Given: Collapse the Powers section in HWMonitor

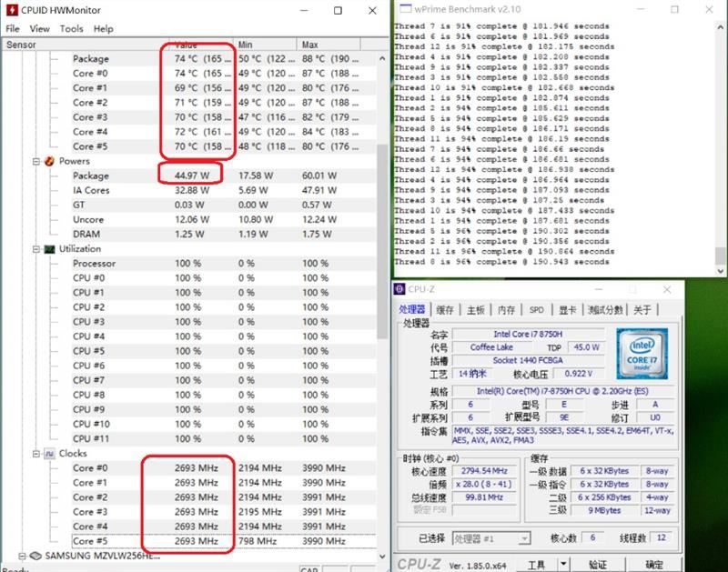Looking at the screenshot, I should [36, 161].
